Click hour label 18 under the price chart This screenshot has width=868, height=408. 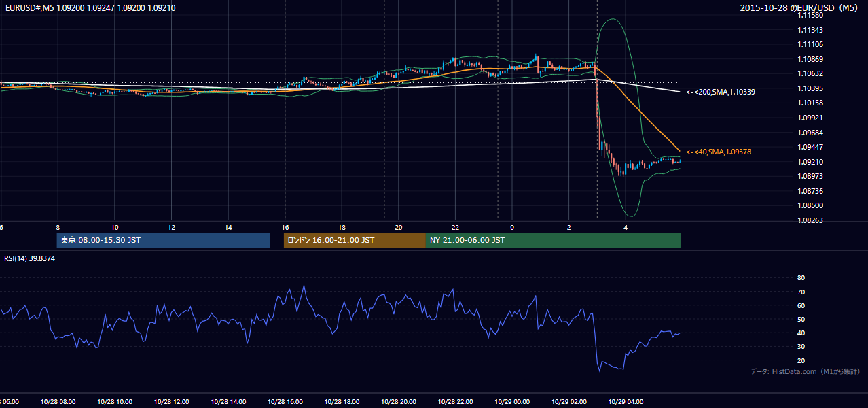pos(342,227)
